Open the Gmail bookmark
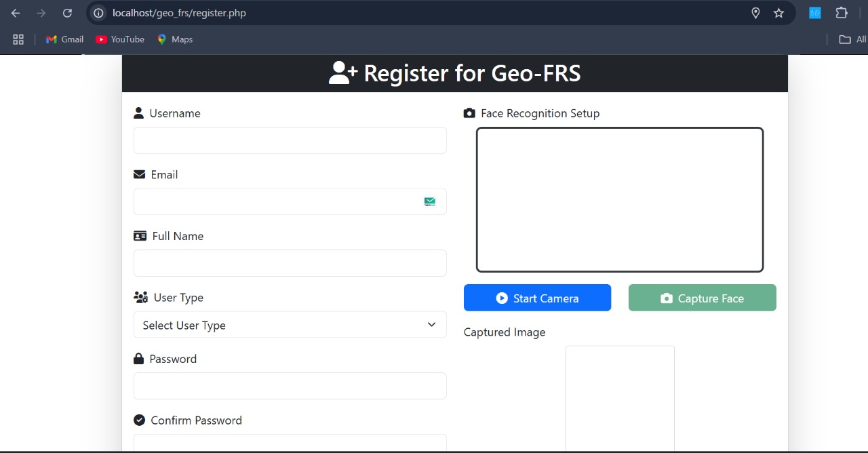The width and height of the screenshot is (868, 453). (x=64, y=39)
